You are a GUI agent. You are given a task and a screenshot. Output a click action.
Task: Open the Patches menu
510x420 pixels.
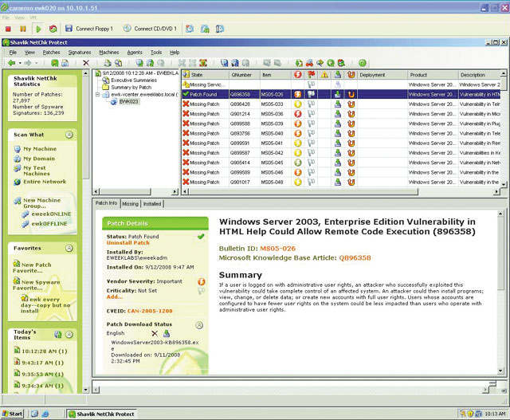click(51, 53)
